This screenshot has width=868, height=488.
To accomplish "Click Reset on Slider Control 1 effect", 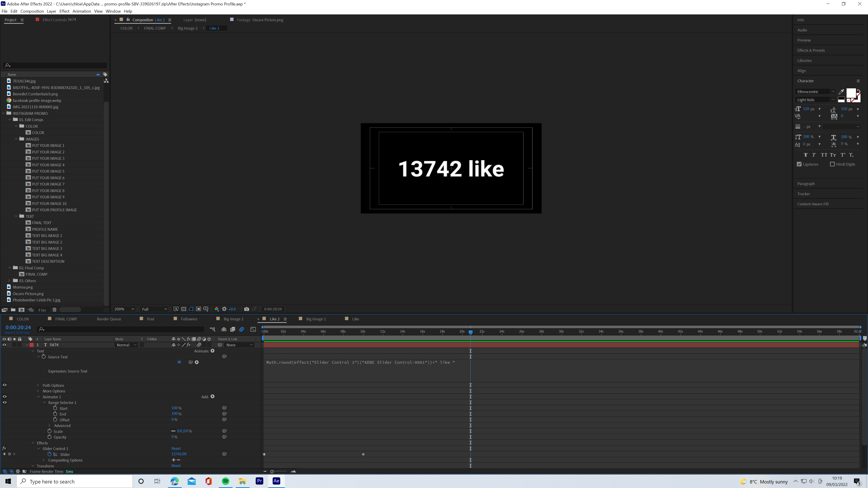I will click(176, 449).
